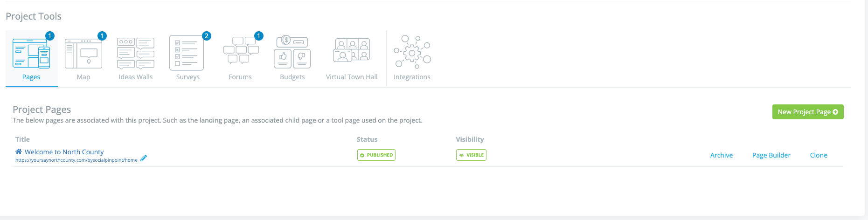
Task: Click the Archive link
Action: click(722, 155)
